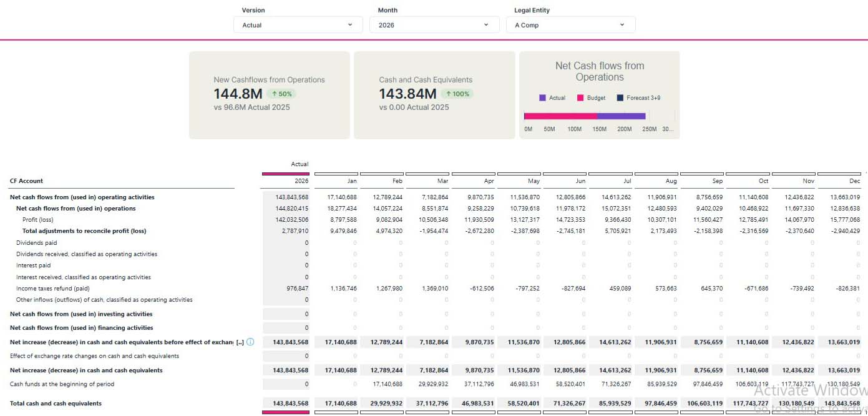Screen dimensions: 868x416
Task: Click the purple Actual legend marker
Action: [x=542, y=98]
